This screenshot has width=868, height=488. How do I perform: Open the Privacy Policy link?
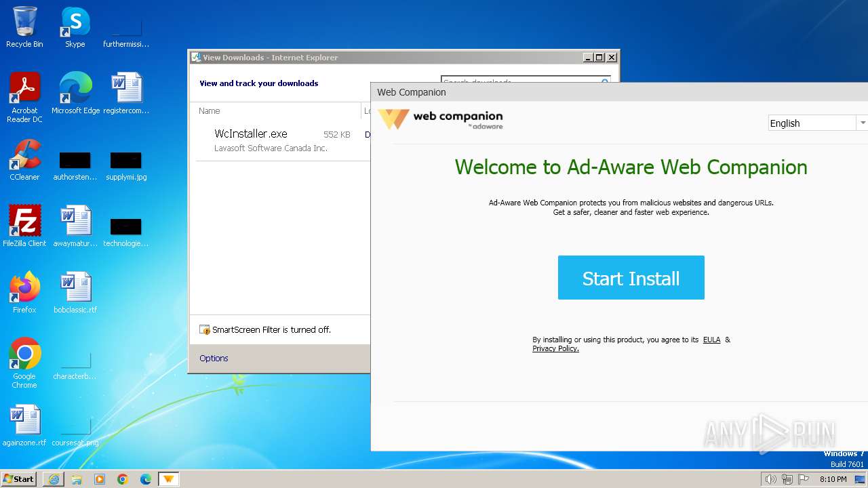[x=555, y=348]
